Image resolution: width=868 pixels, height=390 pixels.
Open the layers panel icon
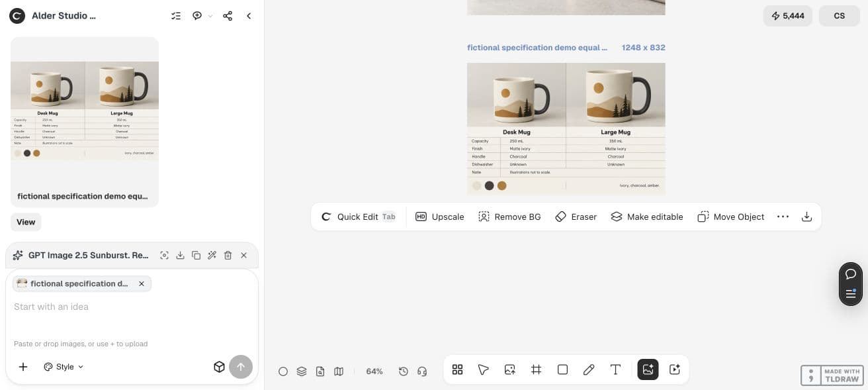[x=302, y=371]
